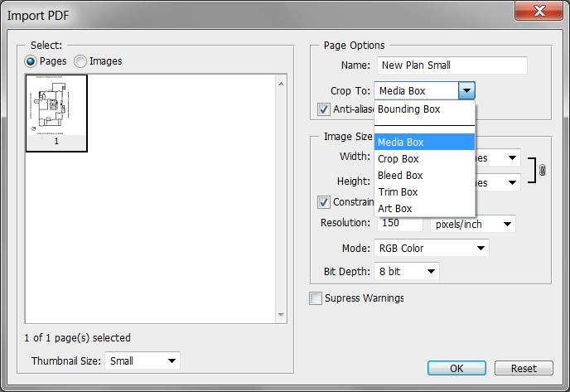The image size is (570, 392).
Task: Select Bleed Box in the dropdown list
Action: pos(400,175)
